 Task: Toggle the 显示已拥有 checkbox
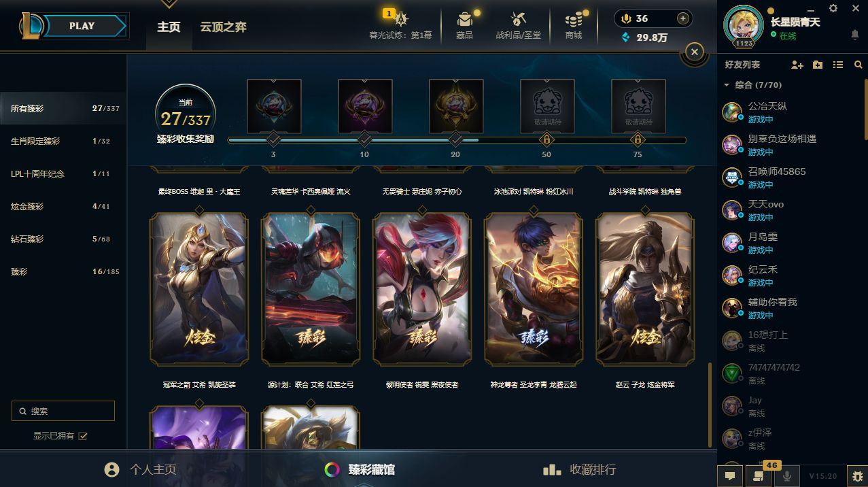coord(83,436)
